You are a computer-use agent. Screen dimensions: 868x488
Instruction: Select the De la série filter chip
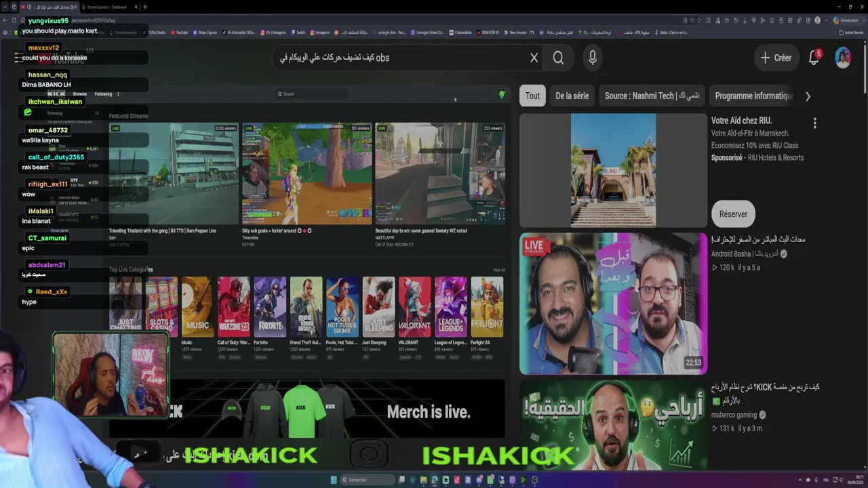click(572, 96)
